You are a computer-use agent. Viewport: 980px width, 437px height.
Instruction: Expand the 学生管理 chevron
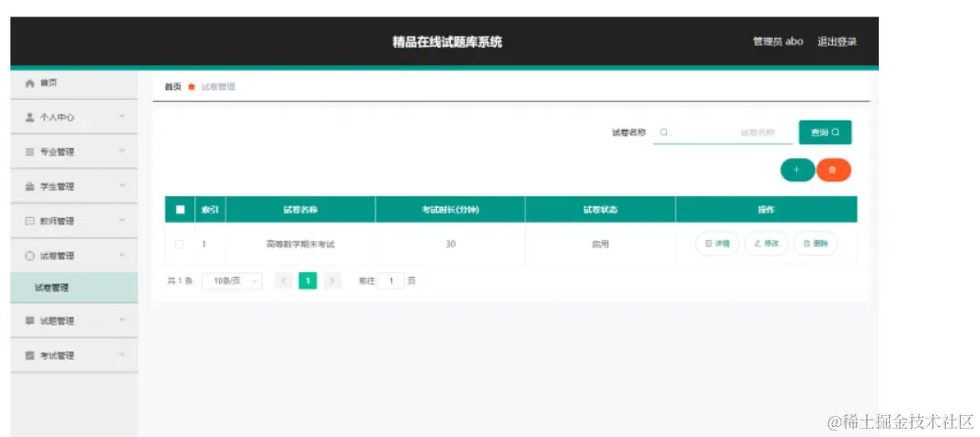click(122, 186)
